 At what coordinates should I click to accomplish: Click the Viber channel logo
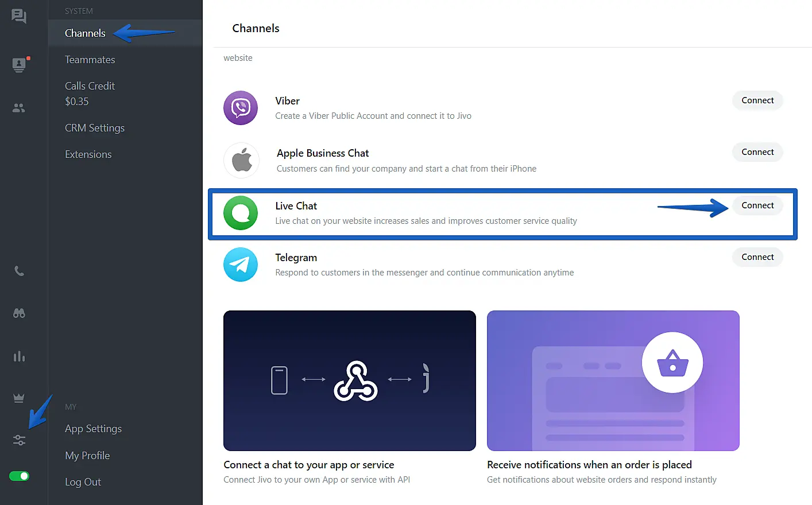point(241,108)
